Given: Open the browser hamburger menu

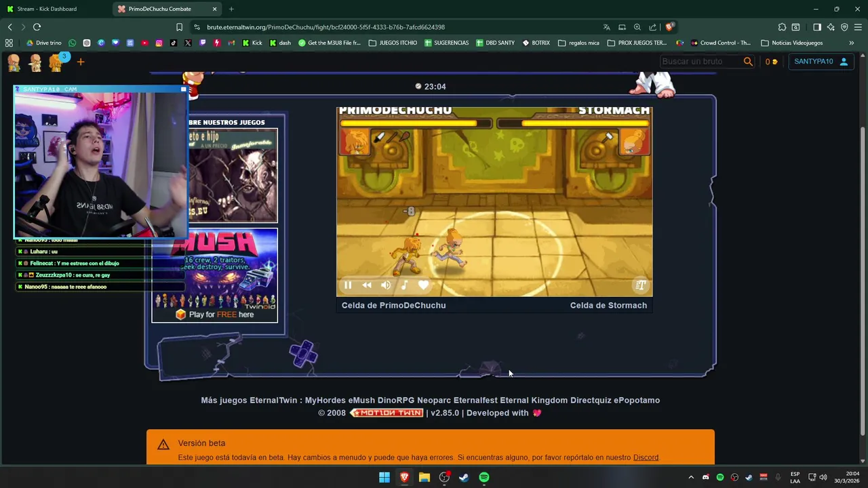Looking at the screenshot, I should pos(858,27).
